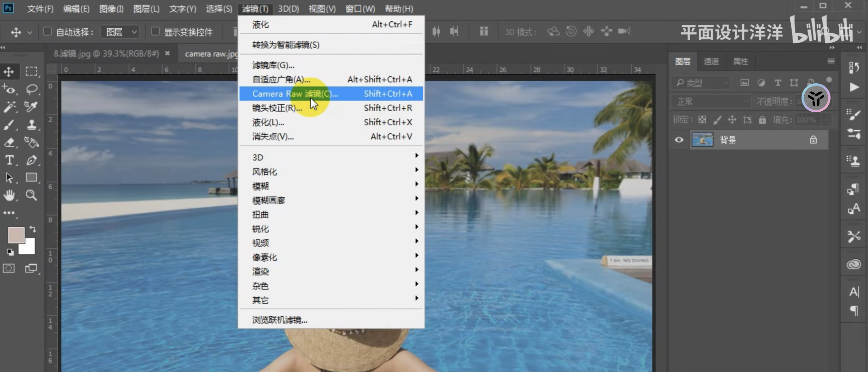The image size is (868, 372).
Task: Switch to the 通道 panel tab
Action: click(711, 61)
